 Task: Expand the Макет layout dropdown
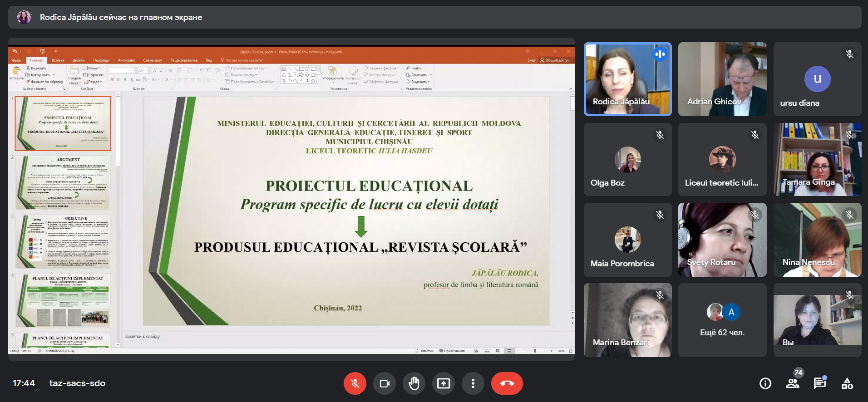point(93,68)
